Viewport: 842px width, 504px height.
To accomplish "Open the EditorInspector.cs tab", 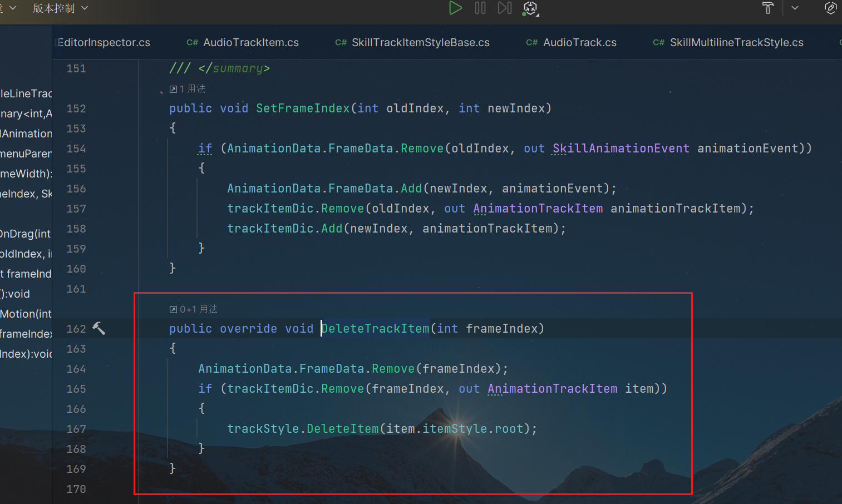I will pos(104,43).
